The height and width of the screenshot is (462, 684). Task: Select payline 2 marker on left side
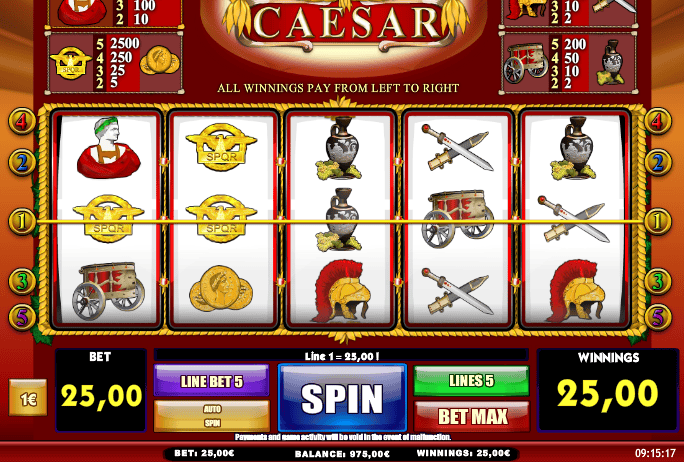(x=21, y=162)
